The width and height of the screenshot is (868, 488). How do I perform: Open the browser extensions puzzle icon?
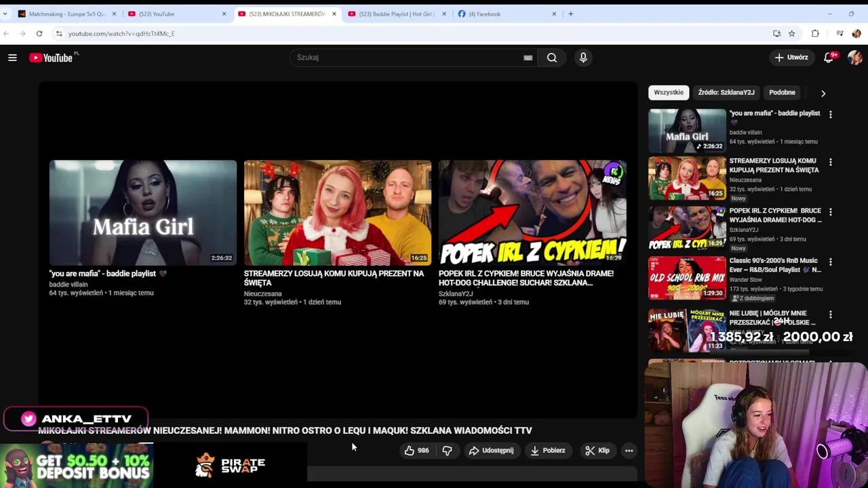point(815,33)
